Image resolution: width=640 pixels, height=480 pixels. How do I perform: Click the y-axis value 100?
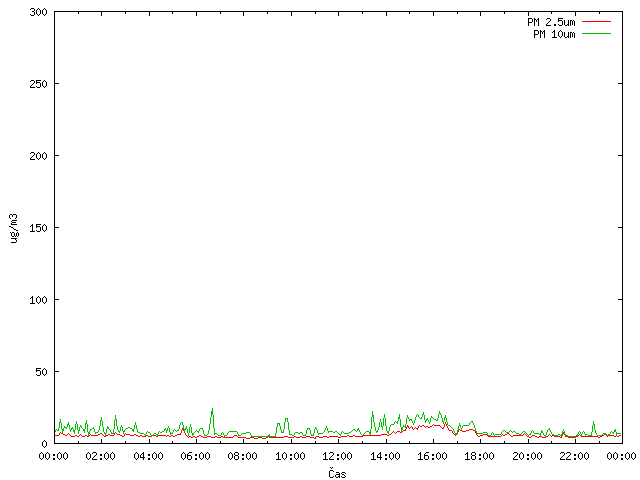(38, 300)
